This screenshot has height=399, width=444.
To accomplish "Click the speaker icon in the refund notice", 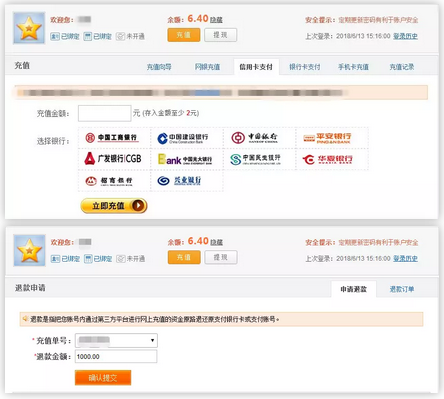I will pos(25,319).
